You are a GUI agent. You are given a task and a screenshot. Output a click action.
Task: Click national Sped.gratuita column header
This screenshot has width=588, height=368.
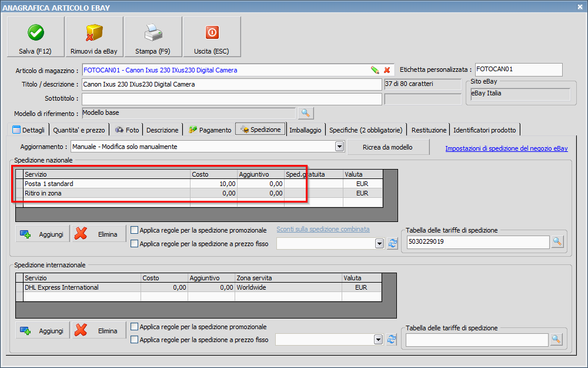click(313, 174)
